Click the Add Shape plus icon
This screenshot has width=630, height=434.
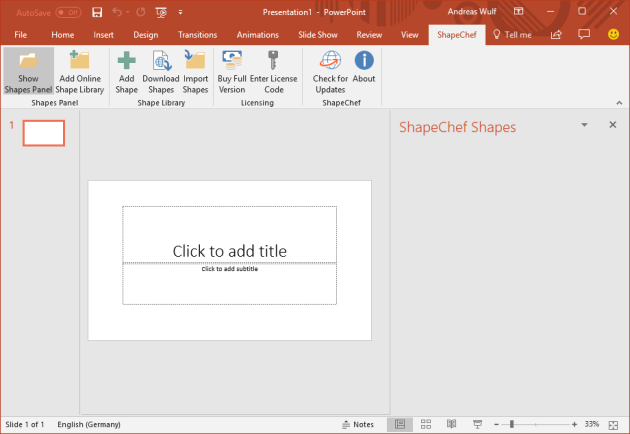click(x=127, y=61)
